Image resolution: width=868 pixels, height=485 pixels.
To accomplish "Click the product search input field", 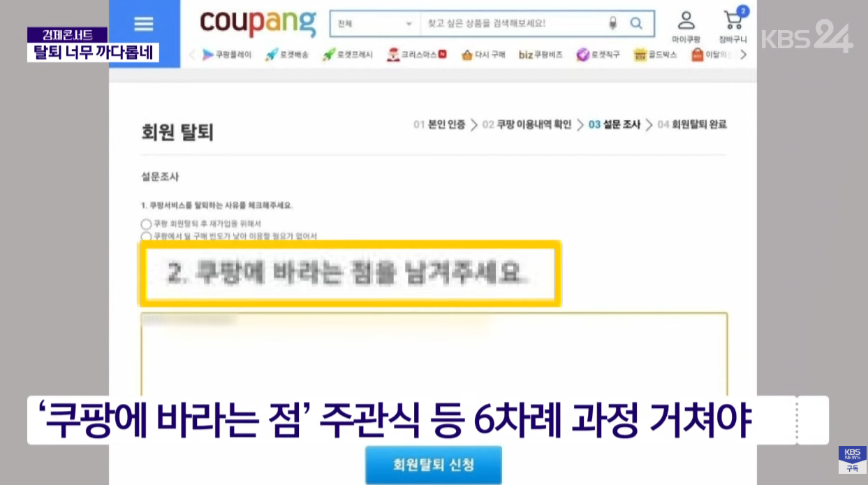I will click(513, 23).
